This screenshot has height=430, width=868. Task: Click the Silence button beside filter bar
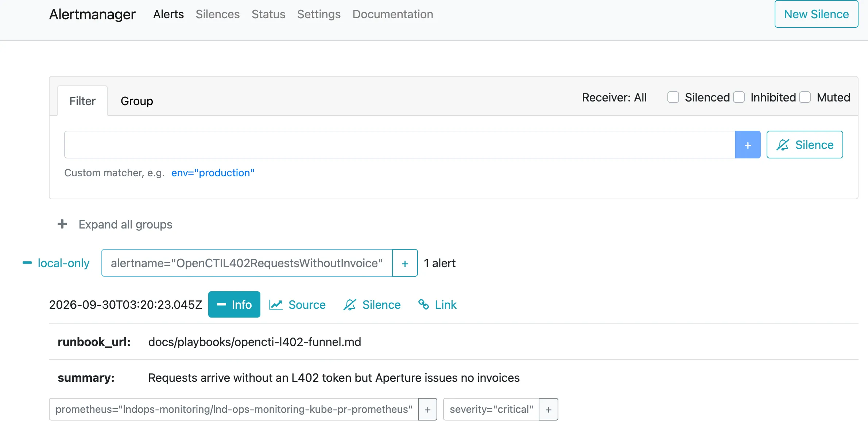point(805,145)
